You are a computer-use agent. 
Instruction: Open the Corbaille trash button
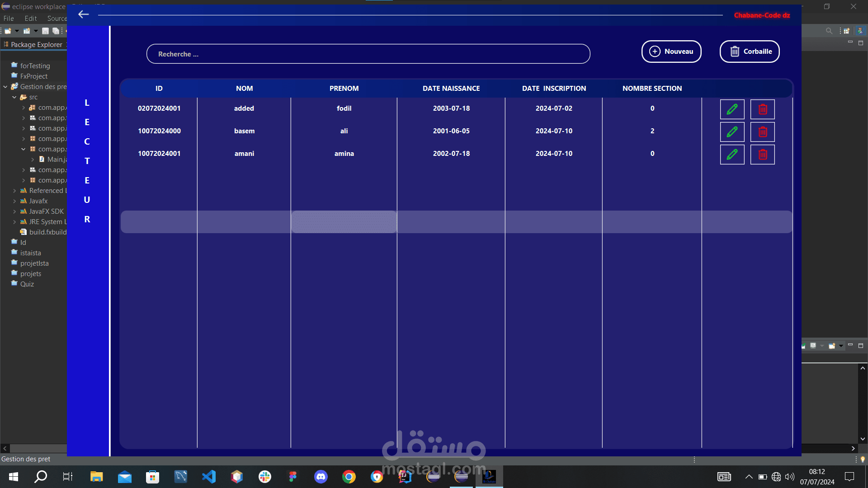tap(750, 52)
